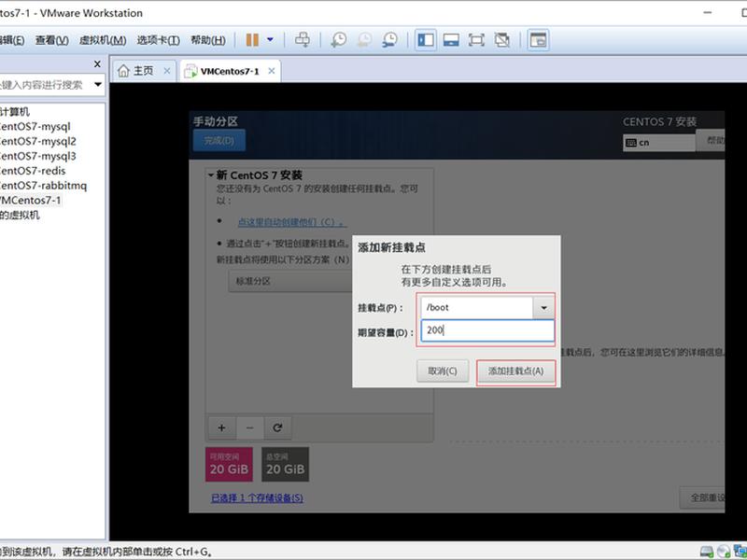Screen dimensions: 747x560
Task: Open the 选项卡(T) menu
Action: (x=158, y=40)
